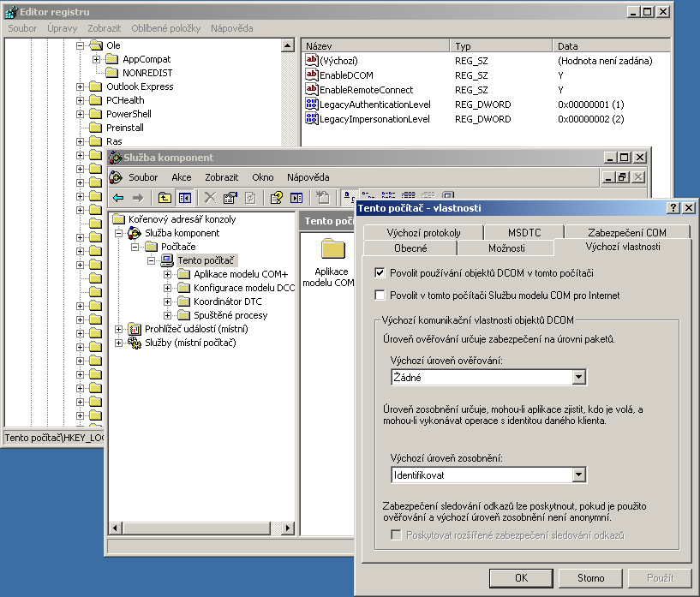700x597 pixels.
Task: Click the DWORD icon beside LegacyAuthenticationLevel
Action: (312, 104)
